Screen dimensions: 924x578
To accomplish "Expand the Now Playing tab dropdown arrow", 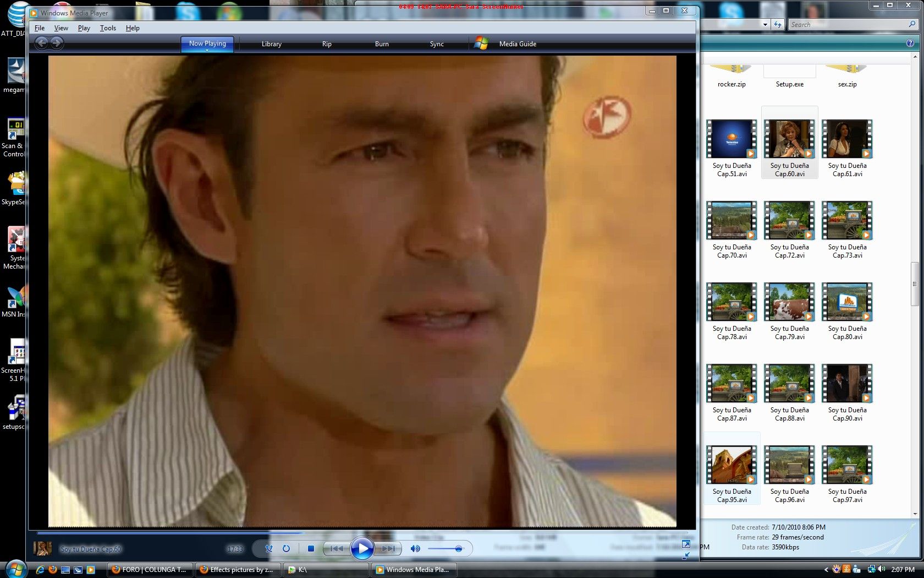I will pyautogui.click(x=207, y=51).
